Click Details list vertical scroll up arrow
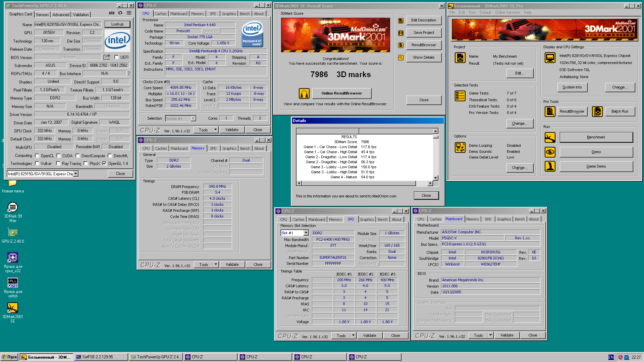This screenshot has width=644, height=362. (435, 131)
